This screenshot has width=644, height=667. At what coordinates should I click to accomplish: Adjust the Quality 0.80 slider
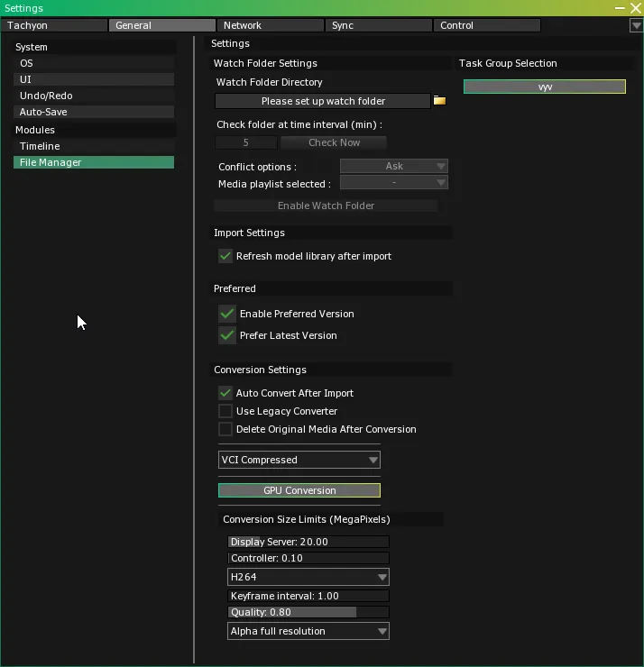(x=308, y=612)
